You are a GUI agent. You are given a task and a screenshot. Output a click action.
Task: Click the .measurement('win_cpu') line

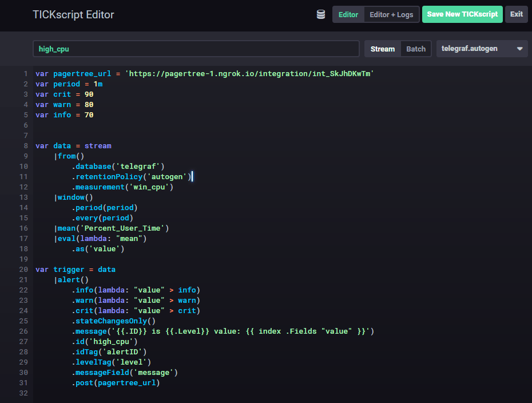point(122,187)
